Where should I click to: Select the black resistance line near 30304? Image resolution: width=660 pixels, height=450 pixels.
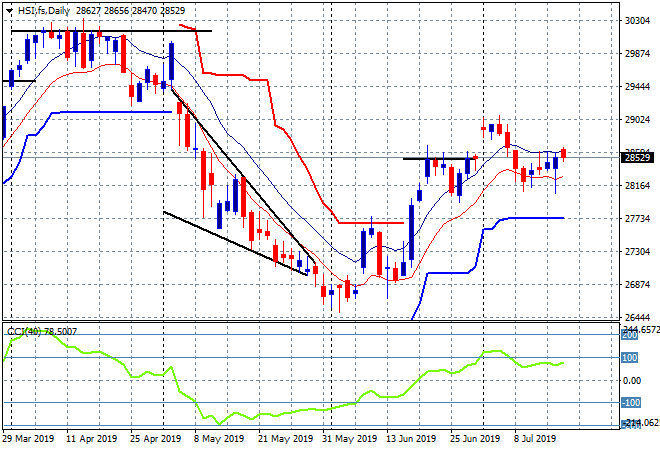tap(112, 31)
